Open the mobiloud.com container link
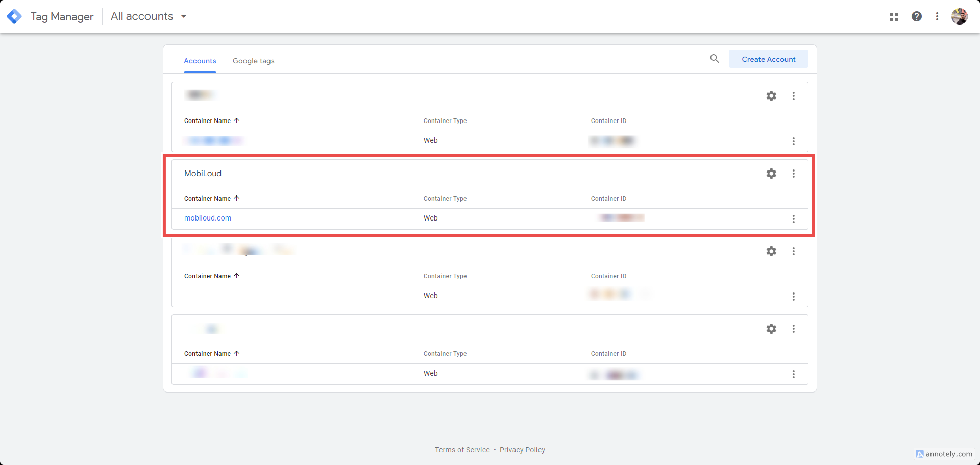This screenshot has height=465, width=980. coord(208,218)
